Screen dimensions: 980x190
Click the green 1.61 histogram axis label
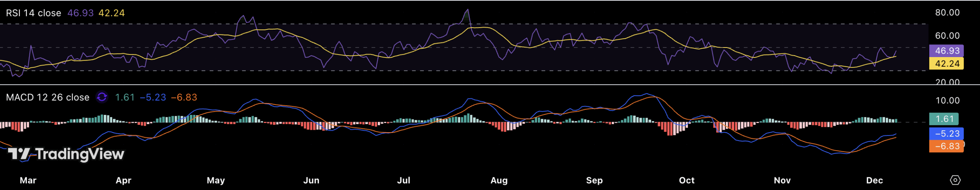point(944,119)
